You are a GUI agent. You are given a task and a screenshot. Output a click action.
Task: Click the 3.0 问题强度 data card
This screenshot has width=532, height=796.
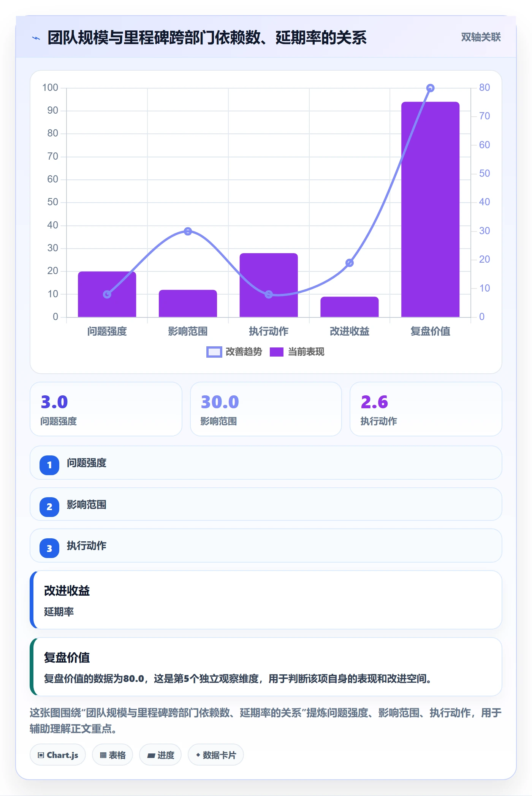coord(106,409)
